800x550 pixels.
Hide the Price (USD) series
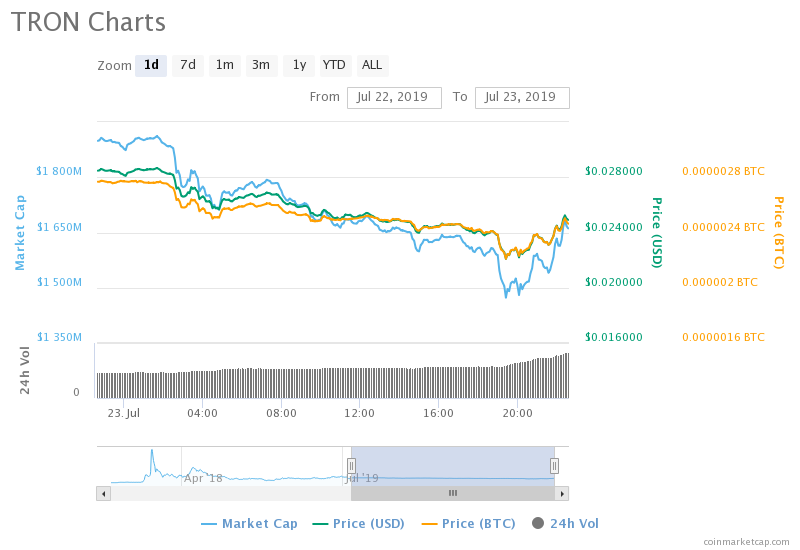pos(360,523)
